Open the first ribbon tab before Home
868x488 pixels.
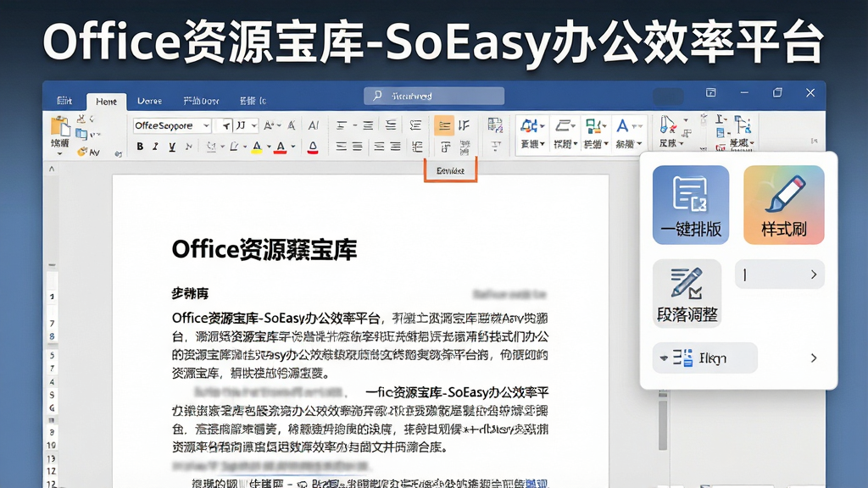click(x=64, y=101)
